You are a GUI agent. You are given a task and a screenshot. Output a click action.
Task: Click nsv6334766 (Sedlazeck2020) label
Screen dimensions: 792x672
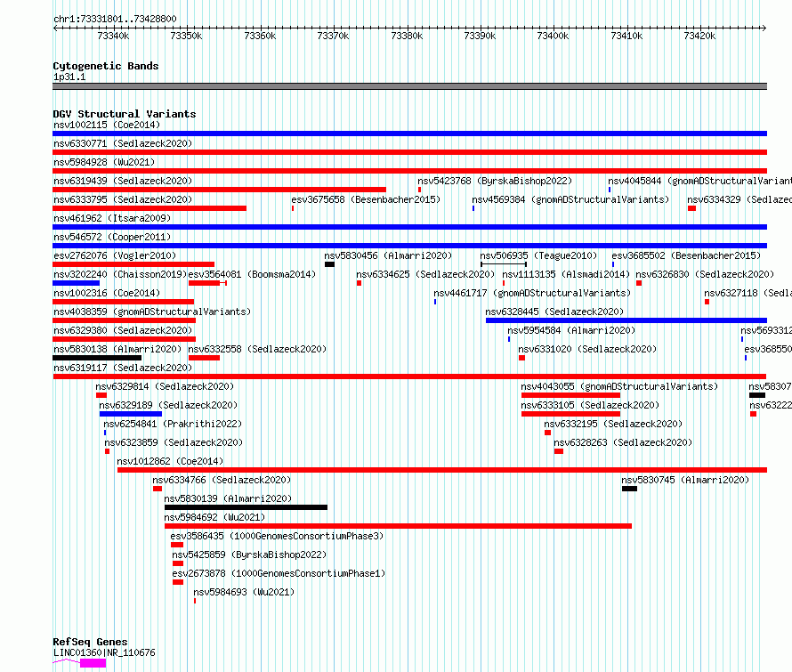pyautogui.click(x=222, y=480)
